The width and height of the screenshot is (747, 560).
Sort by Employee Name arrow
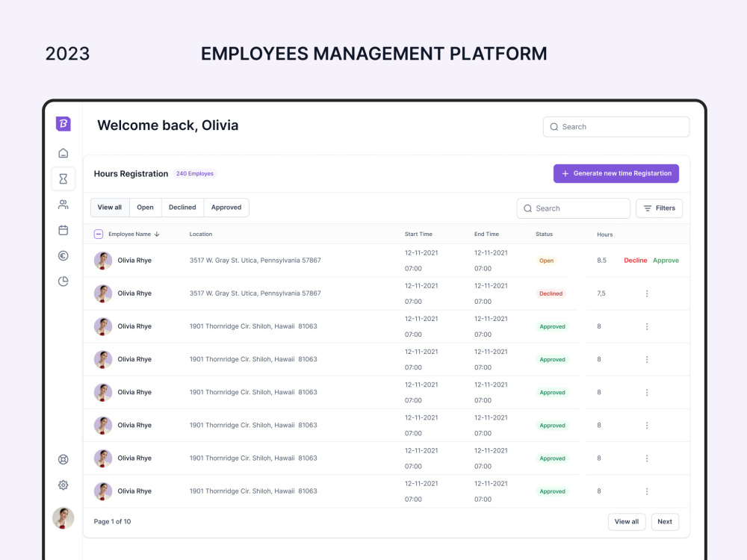pos(157,234)
